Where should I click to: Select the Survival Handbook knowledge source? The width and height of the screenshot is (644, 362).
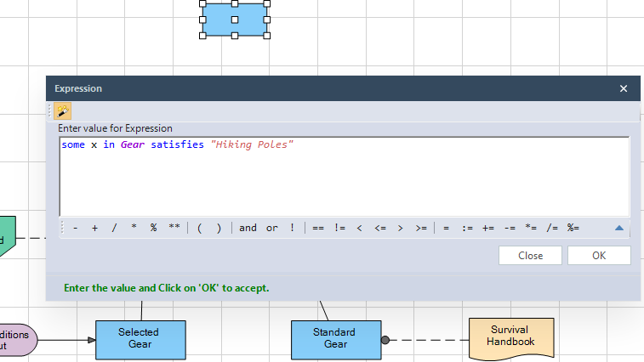click(x=511, y=338)
